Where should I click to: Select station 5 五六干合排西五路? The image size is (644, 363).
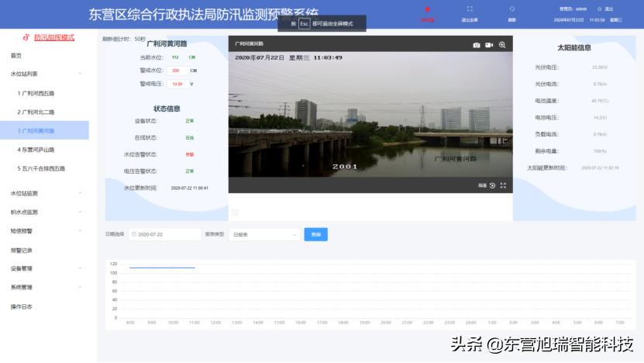pyautogui.click(x=44, y=168)
